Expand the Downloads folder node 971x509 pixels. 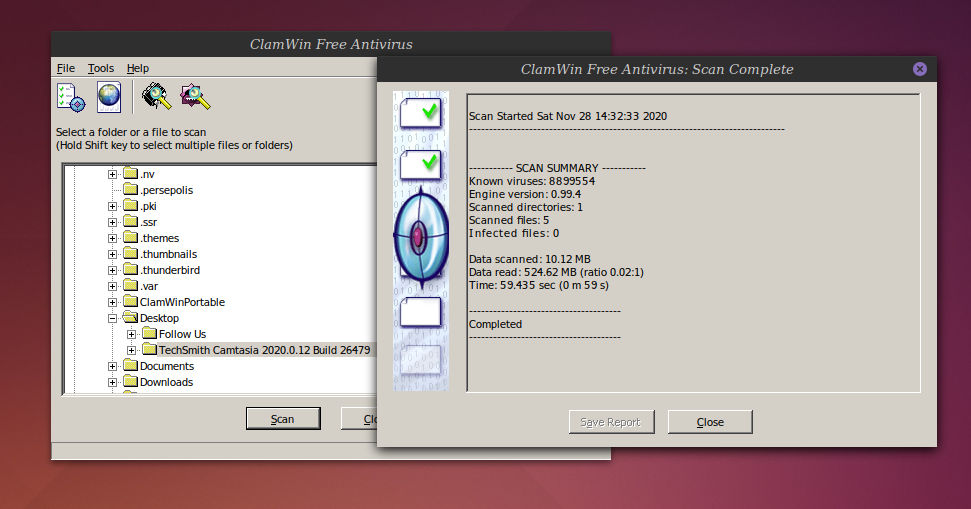tap(112, 383)
